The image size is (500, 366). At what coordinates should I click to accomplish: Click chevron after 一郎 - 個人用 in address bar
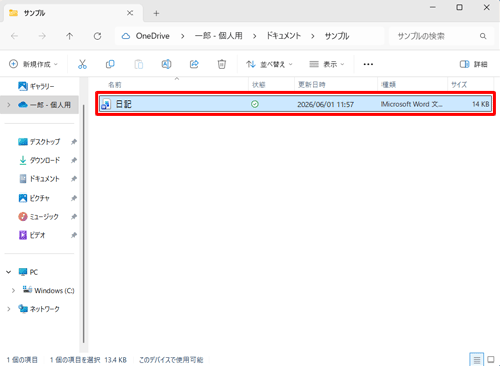(254, 36)
